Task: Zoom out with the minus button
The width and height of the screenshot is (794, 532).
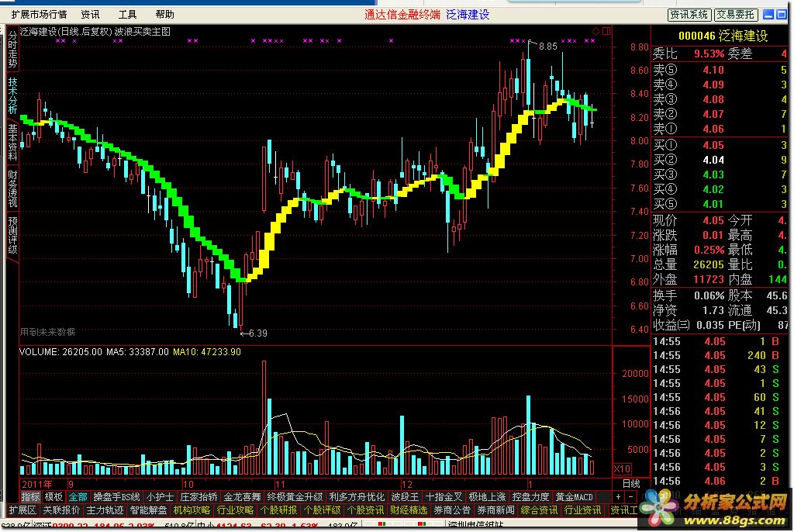Action: coord(630,497)
